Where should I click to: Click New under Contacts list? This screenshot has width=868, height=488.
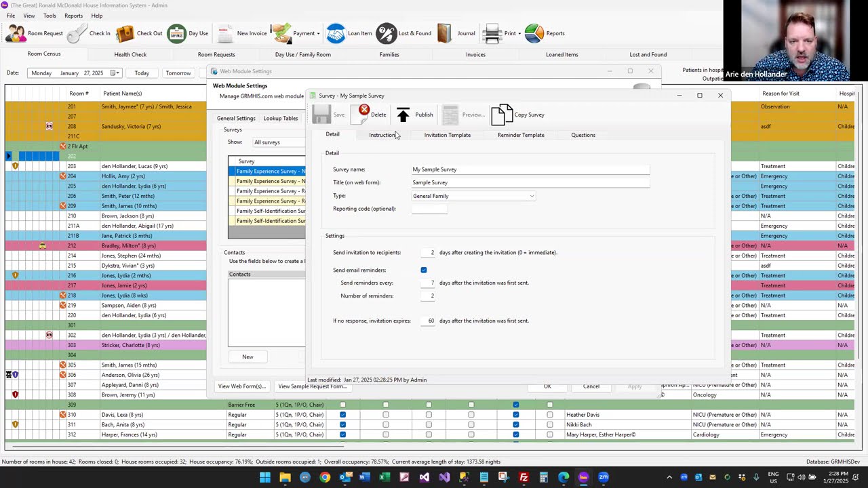pos(248,357)
